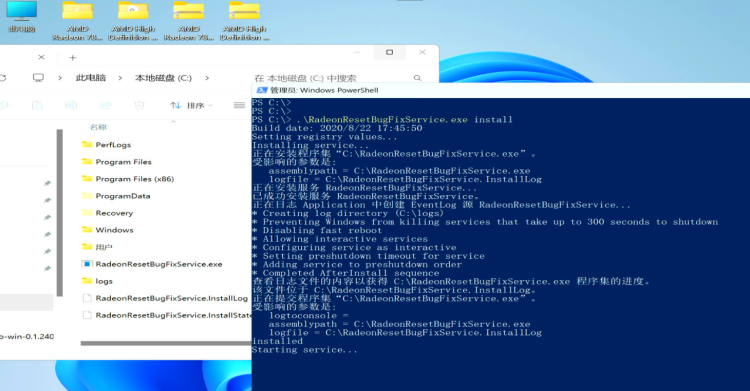Click the 名称 column header
The image size is (750, 391).
pyautogui.click(x=98, y=127)
